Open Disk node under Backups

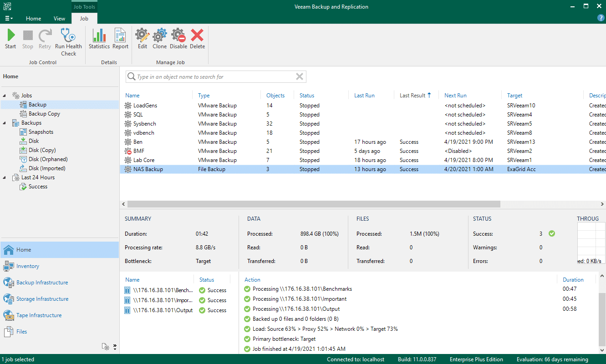click(34, 141)
